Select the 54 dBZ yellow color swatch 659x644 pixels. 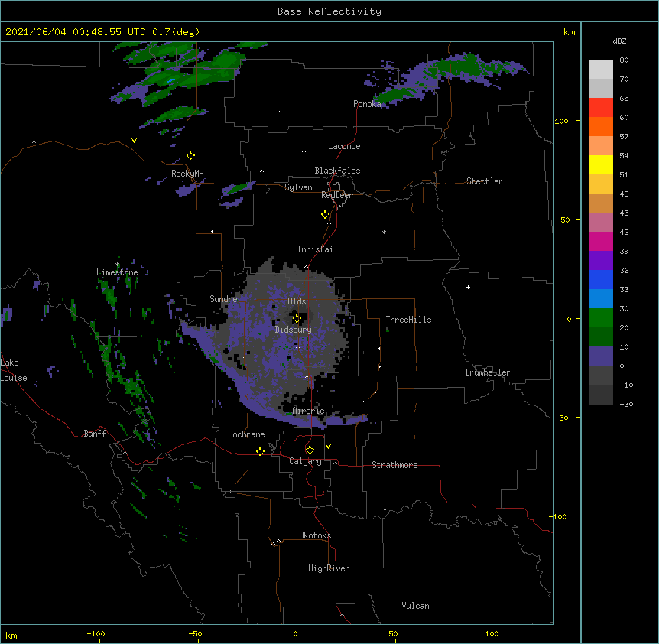[x=601, y=164]
